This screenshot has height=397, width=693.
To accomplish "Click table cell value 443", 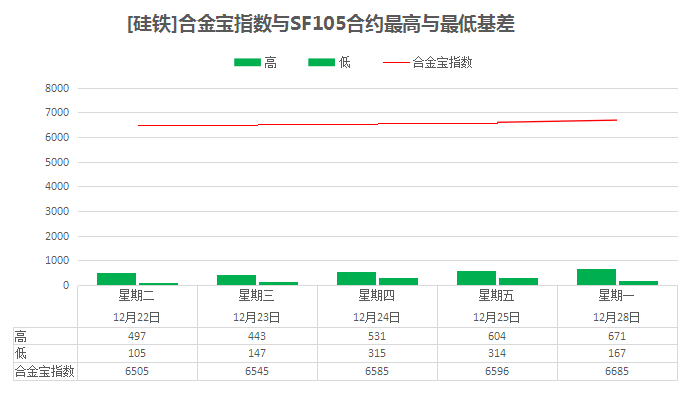I will click(x=257, y=336).
